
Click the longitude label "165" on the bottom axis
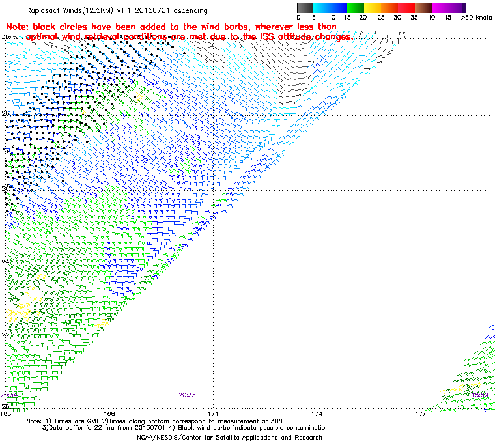tap(5, 413)
